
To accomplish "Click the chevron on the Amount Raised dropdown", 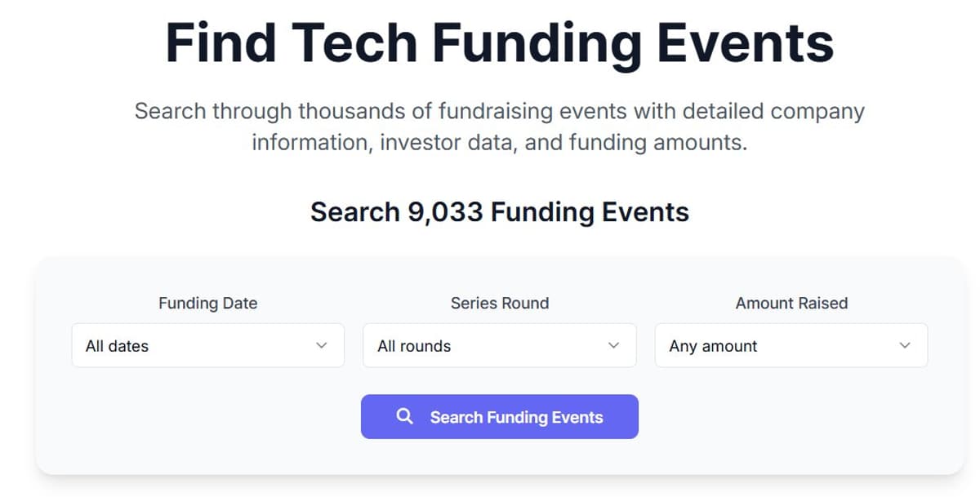I will click(904, 345).
